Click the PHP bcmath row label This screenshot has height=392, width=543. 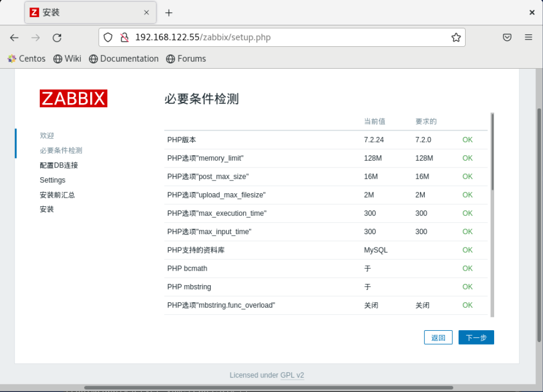click(187, 268)
